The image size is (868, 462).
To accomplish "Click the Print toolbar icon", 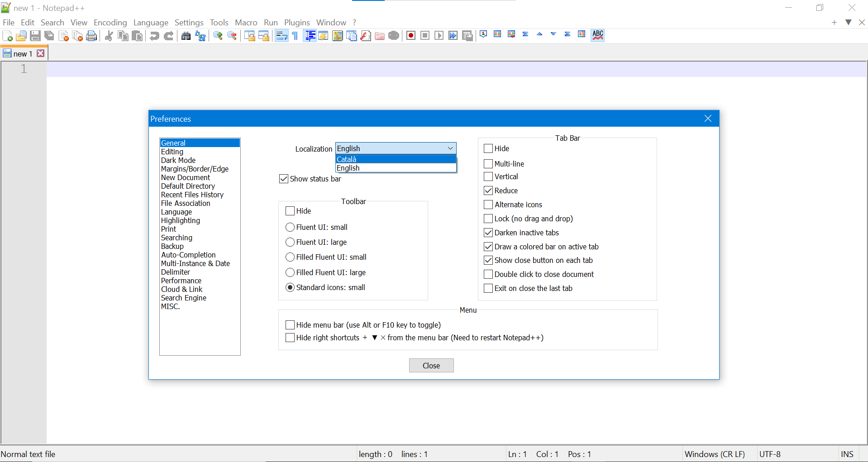I will click(91, 36).
